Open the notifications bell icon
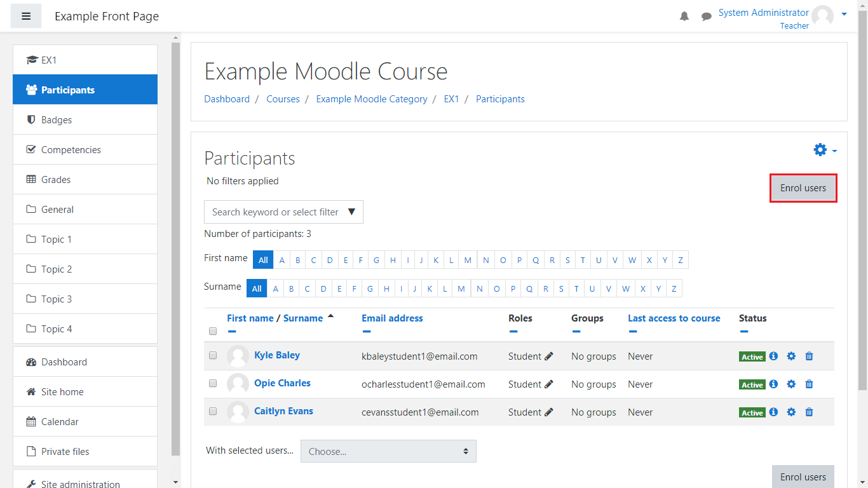Image resolution: width=868 pixels, height=488 pixels. [684, 17]
